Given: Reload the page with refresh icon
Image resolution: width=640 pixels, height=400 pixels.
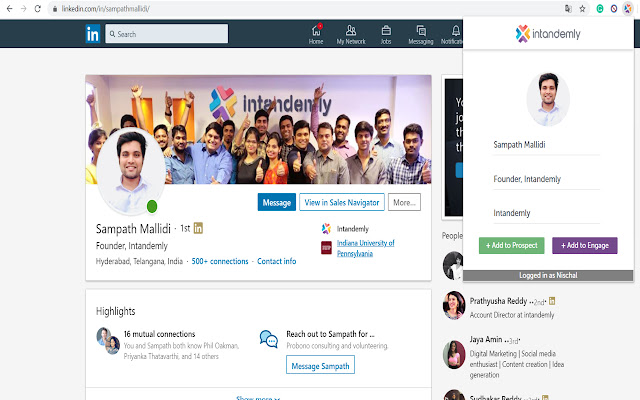Looking at the screenshot, I should tap(38, 9).
